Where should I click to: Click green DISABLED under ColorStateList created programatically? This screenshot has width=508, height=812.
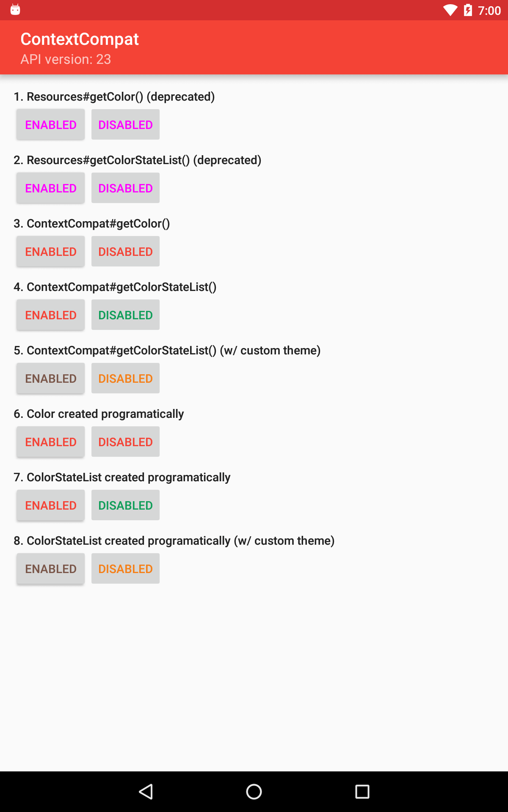[125, 505]
